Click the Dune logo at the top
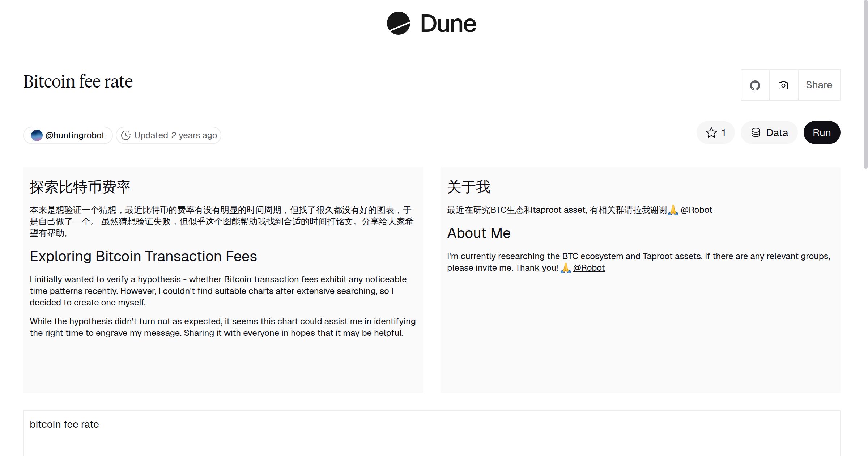This screenshot has width=868, height=456. (x=431, y=24)
